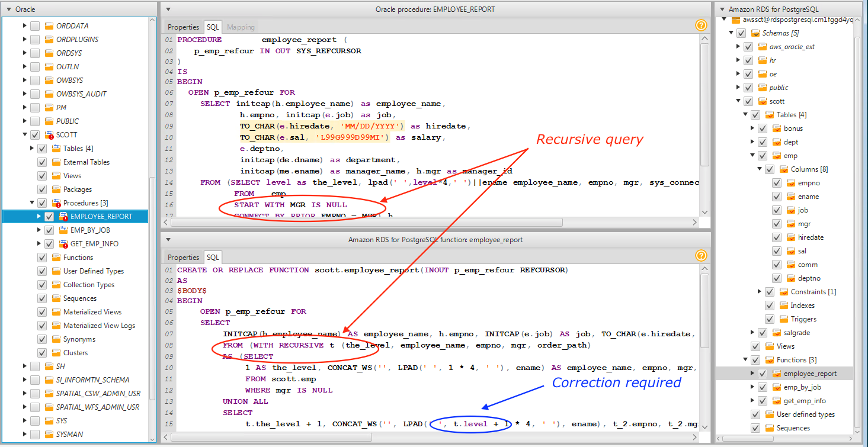Uncheck the Sequences checkbox in Oracle tree
The height and width of the screenshot is (447, 868).
tap(42, 298)
